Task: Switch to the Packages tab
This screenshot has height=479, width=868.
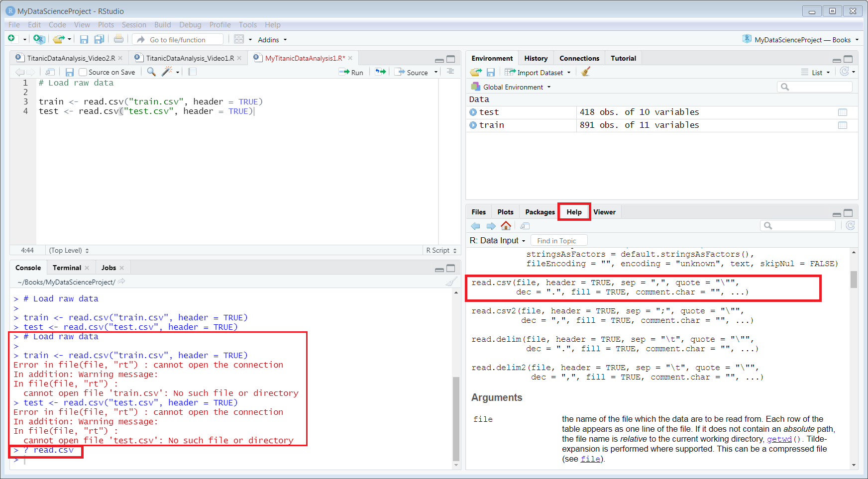Action: (x=540, y=212)
